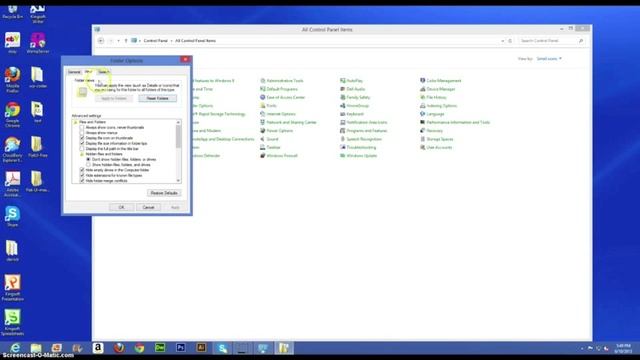Uncheck Display file size information in folder tips
Image resolution: width=640 pixels, height=360 pixels.
[x=82, y=143]
